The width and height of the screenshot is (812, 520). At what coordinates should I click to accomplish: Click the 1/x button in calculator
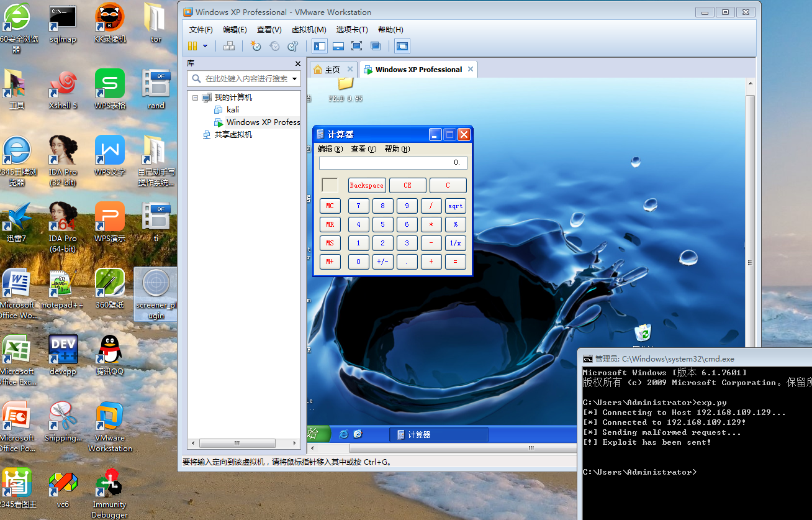tap(456, 243)
